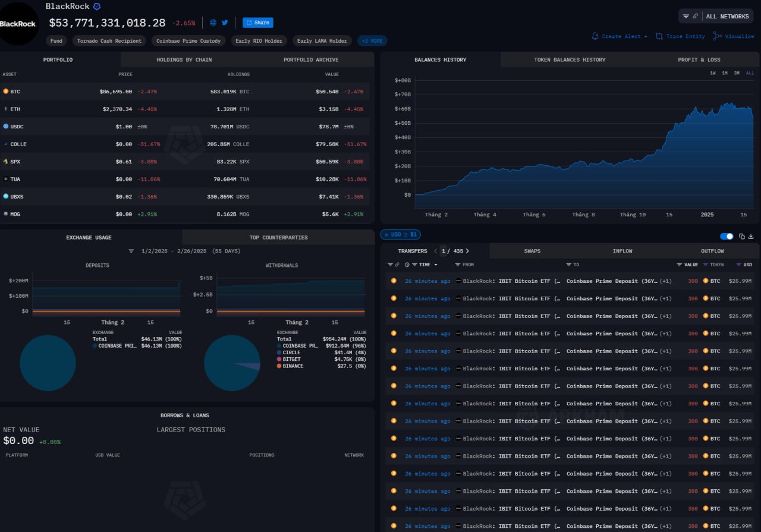Set chart range to 1W
761x532 pixels.
713,73
